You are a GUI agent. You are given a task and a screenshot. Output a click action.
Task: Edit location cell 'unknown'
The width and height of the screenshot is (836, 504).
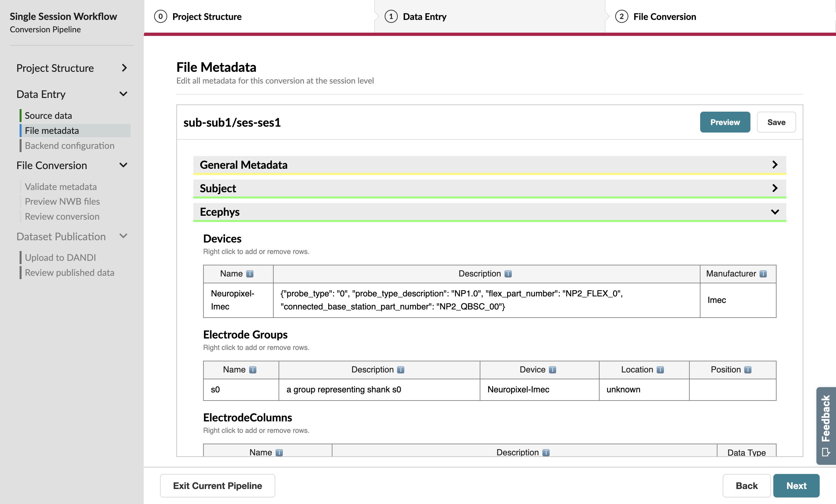[x=644, y=390]
